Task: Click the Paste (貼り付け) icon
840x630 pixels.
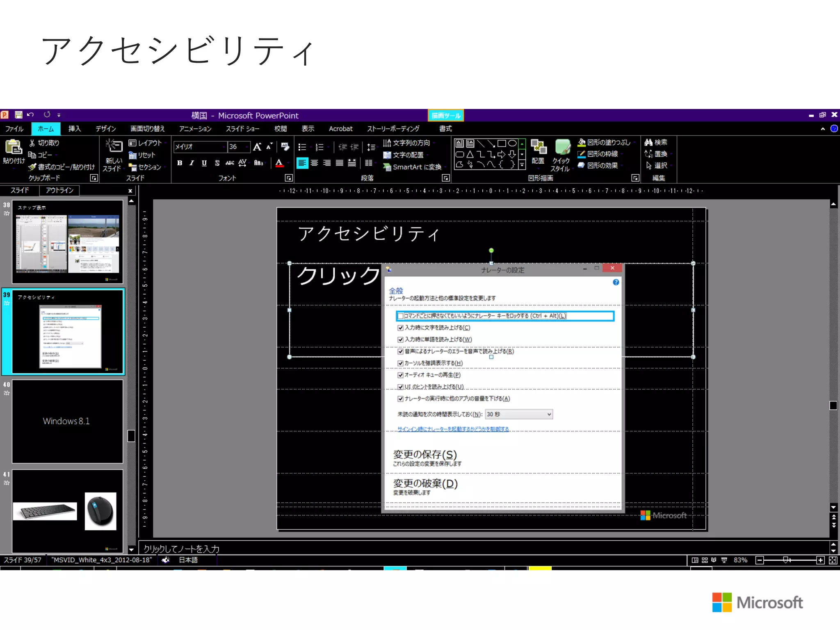Action: (x=13, y=147)
